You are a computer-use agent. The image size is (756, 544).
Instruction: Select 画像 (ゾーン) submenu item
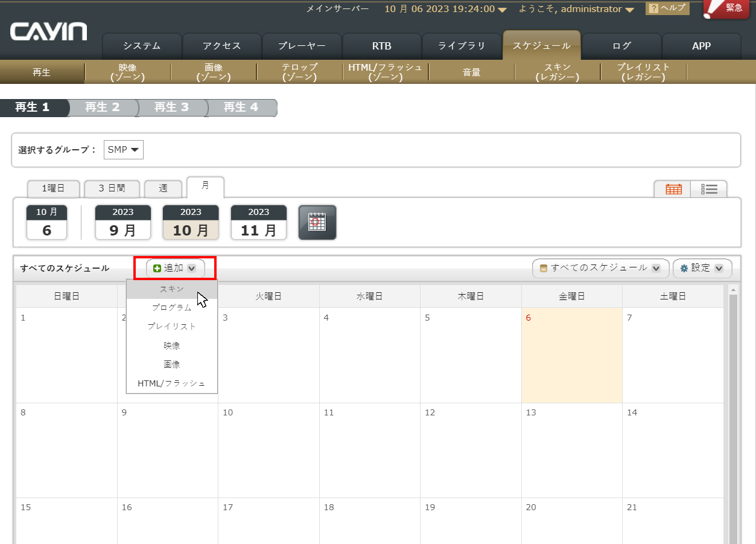pyautogui.click(x=214, y=72)
